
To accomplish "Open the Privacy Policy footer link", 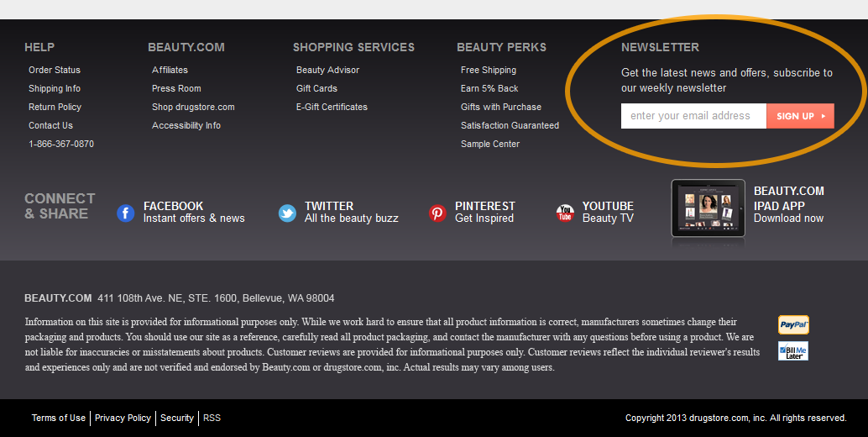I will pos(123,419).
